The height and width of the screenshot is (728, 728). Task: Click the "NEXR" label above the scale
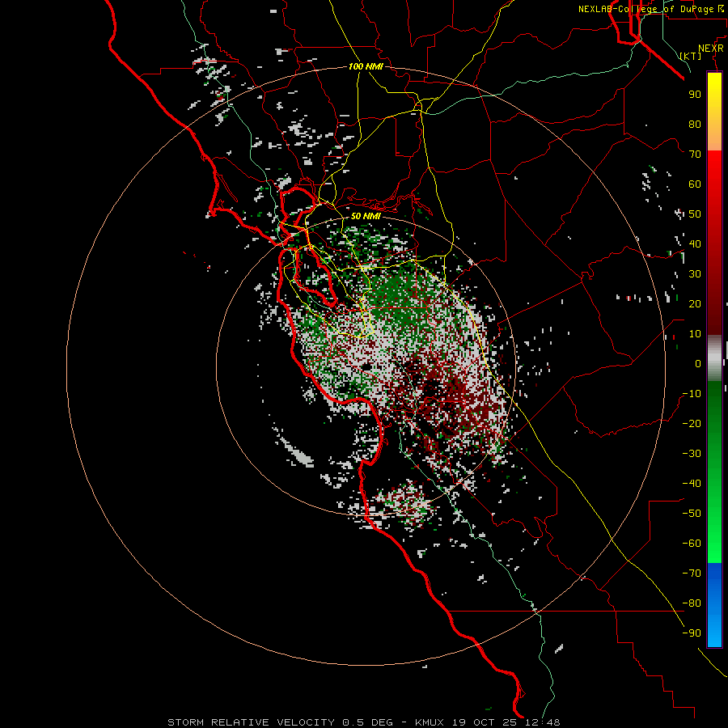click(x=711, y=49)
